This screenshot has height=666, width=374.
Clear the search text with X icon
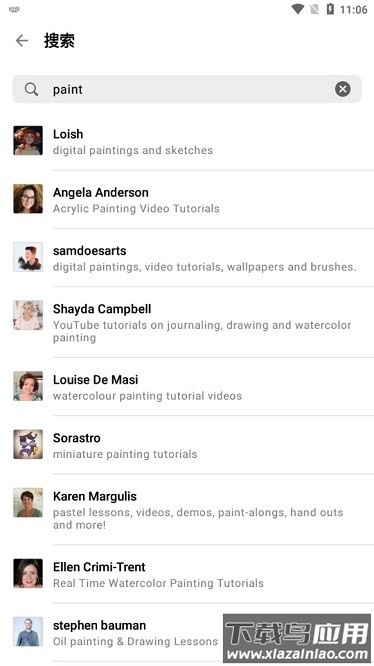coord(343,89)
